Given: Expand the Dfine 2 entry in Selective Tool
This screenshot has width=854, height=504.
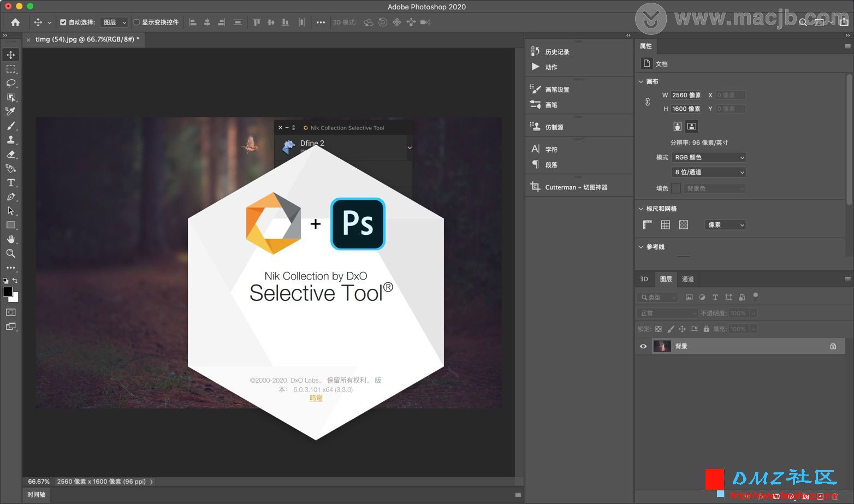Looking at the screenshot, I should 410,147.
